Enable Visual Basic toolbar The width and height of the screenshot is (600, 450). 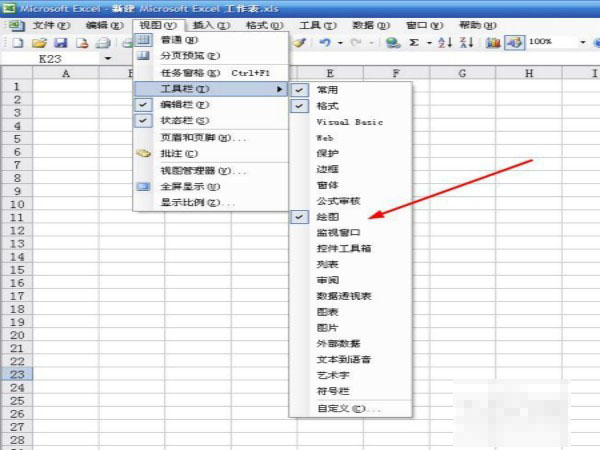351,122
